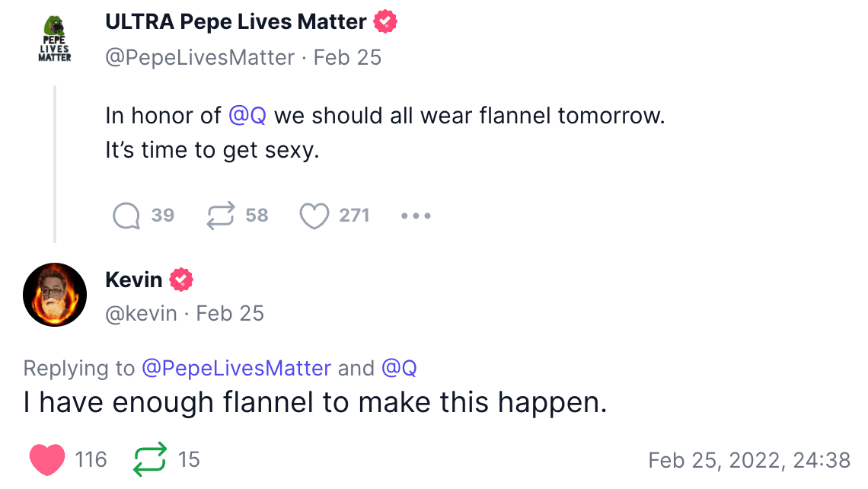The height and width of the screenshot is (489, 868).
Task: Toggle green repost on Kevin's reply
Action: (149, 459)
